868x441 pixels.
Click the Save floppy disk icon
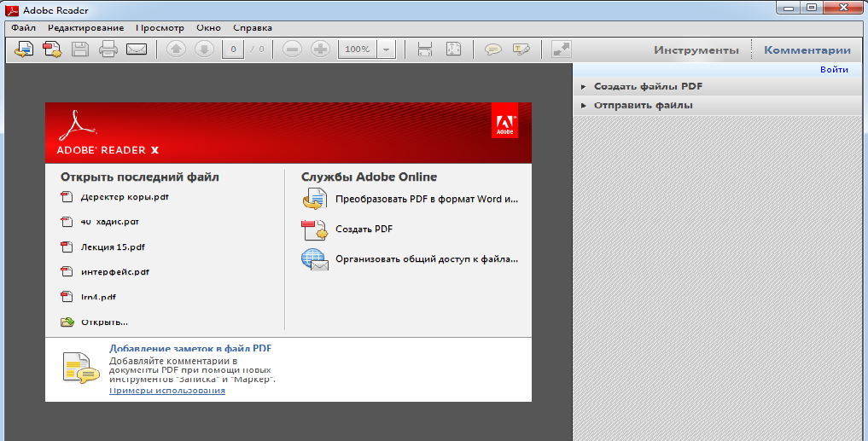[80, 49]
